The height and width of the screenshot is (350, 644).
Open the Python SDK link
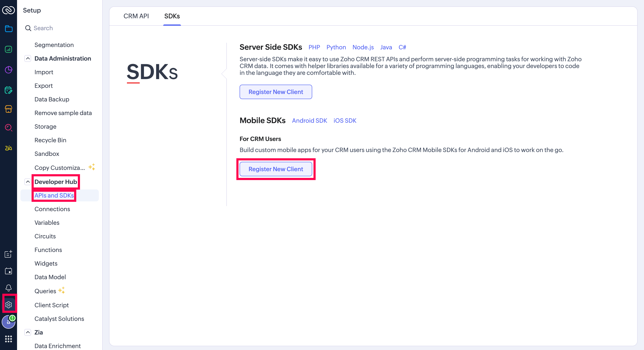(x=336, y=47)
